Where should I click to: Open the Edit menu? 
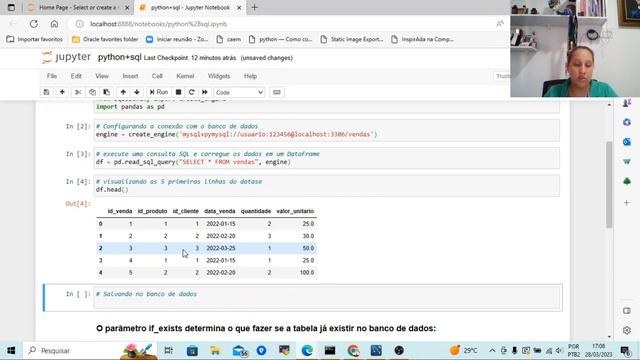click(76, 76)
